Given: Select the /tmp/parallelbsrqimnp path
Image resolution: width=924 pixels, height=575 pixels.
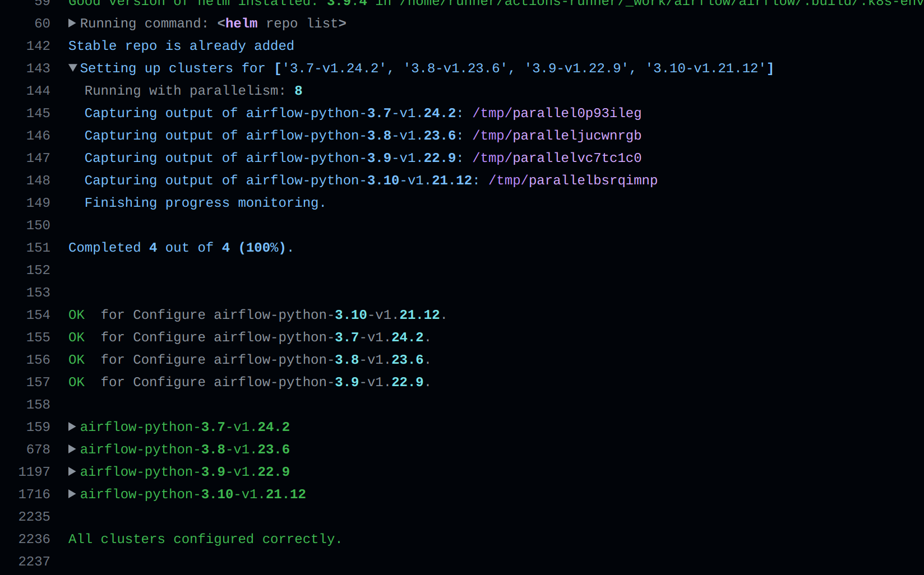Looking at the screenshot, I should (x=573, y=180).
